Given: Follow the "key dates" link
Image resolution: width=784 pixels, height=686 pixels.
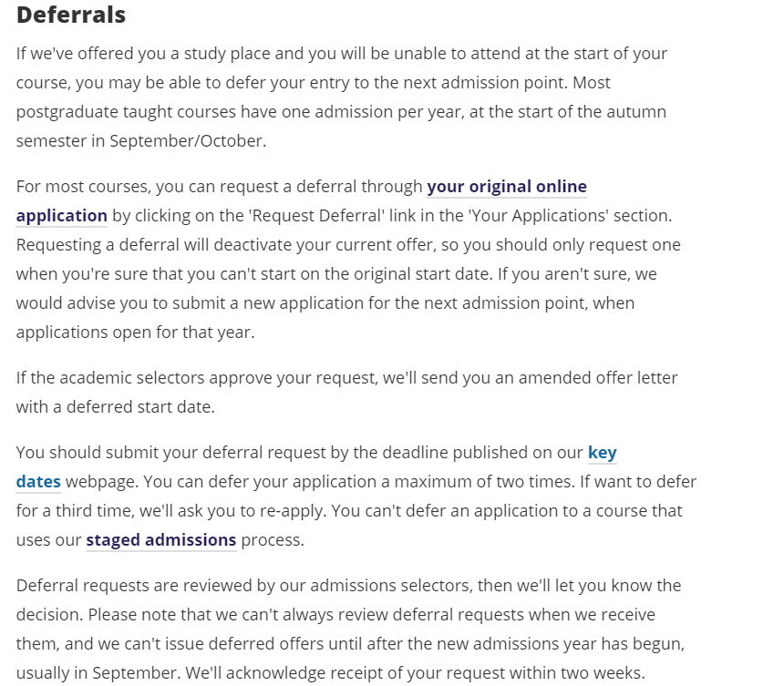Looking at the screenshot, I should (x=602, y=453).
